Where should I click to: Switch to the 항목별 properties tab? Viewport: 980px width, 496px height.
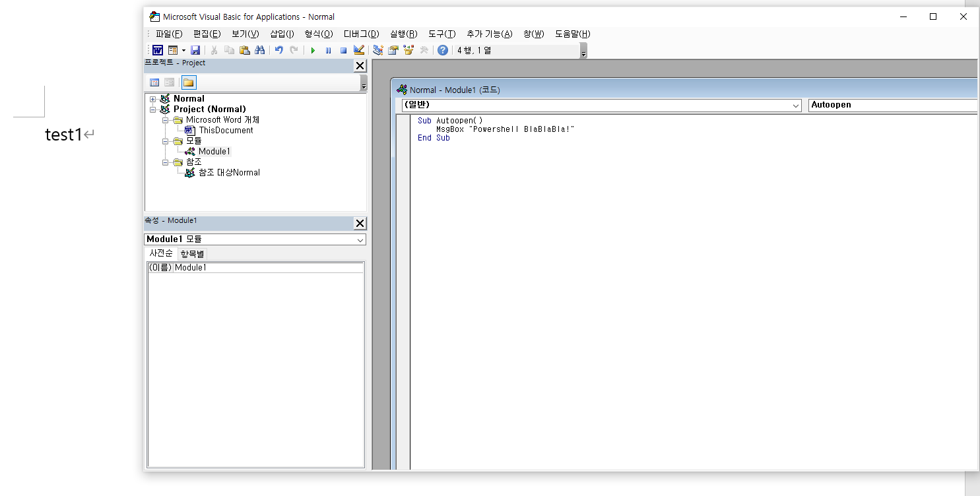pyautogui.click(x=193, y=253)
